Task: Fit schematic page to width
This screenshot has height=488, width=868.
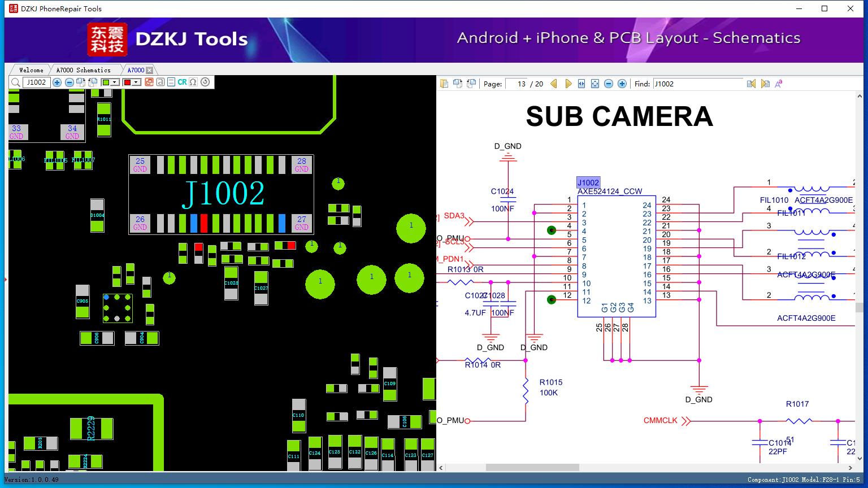Action: click(x=581, y=84)
